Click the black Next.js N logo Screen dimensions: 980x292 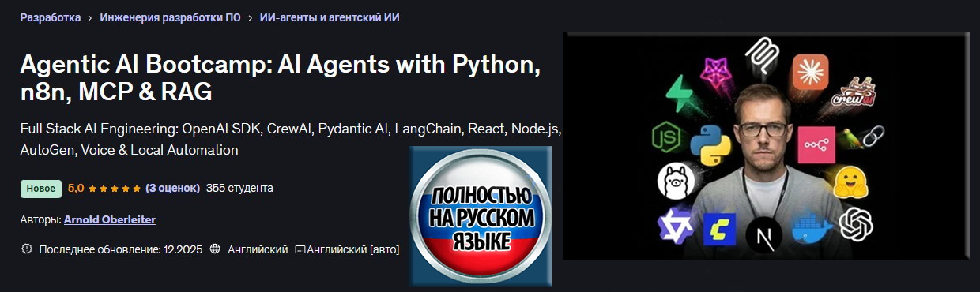coord(764,234)
